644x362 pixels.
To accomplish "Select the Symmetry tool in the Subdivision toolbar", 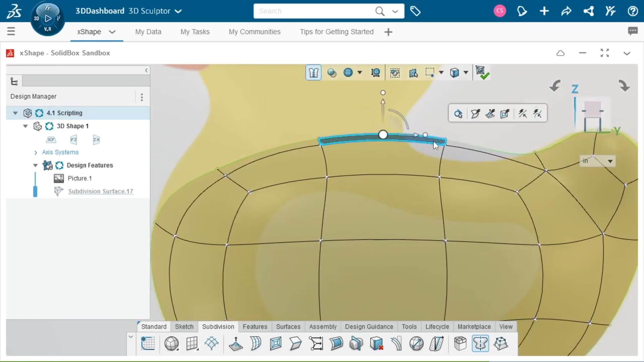I will pyautogui.click(x=481, y=344).
